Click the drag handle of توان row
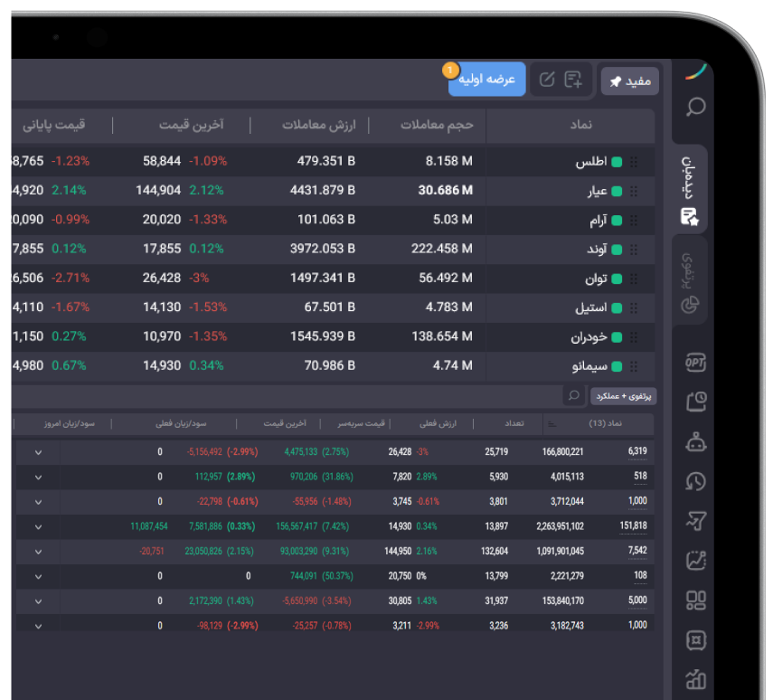This screenshot has width=773, height=700. point(634,279)
